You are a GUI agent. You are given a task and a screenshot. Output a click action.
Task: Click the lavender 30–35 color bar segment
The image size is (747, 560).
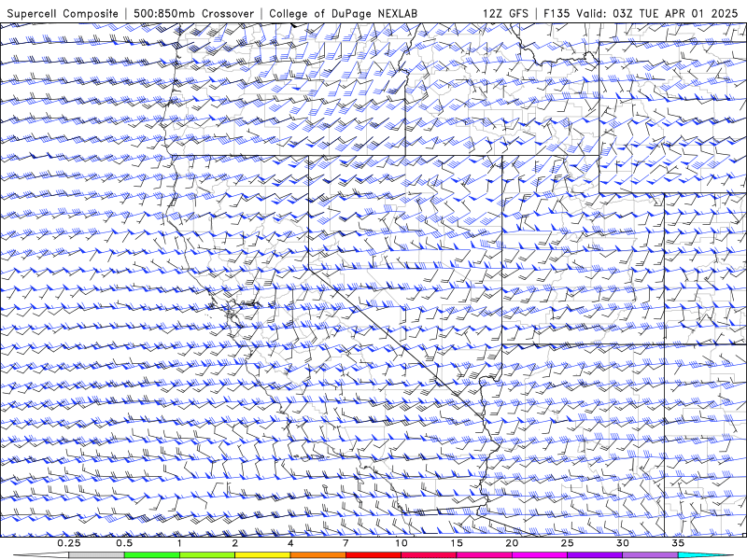(x=650, y=555)
